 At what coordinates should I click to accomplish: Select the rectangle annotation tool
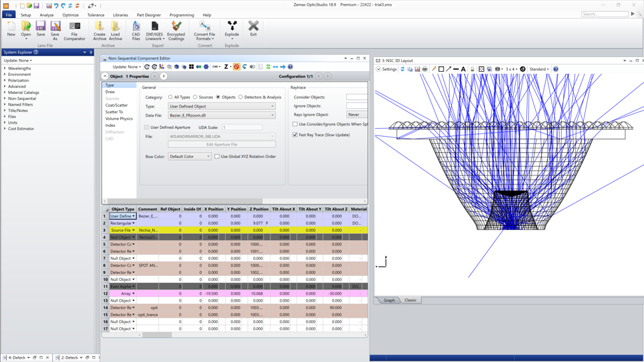click(x=441, y=69)
